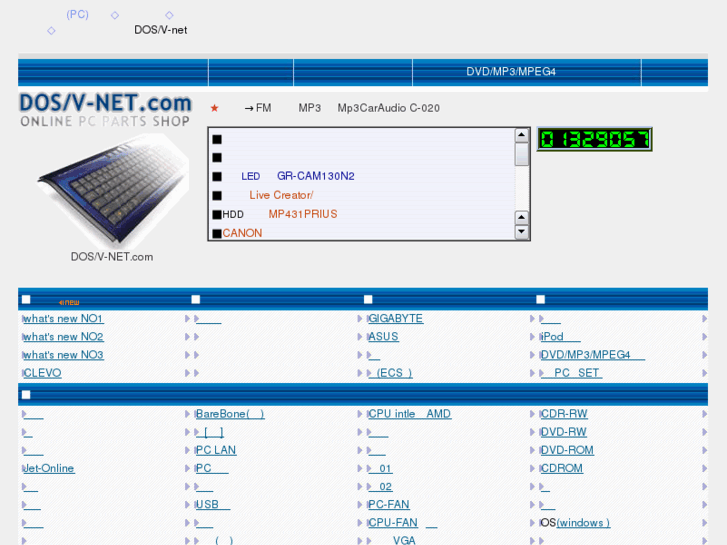Click the green visitor counter display

tap(594, 139)
